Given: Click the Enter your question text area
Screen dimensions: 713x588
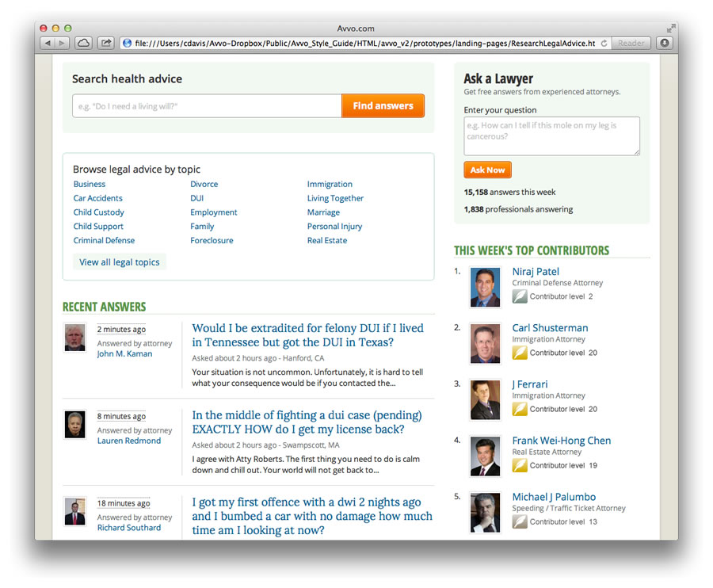Looking at the screenshot, I should 551,136.
